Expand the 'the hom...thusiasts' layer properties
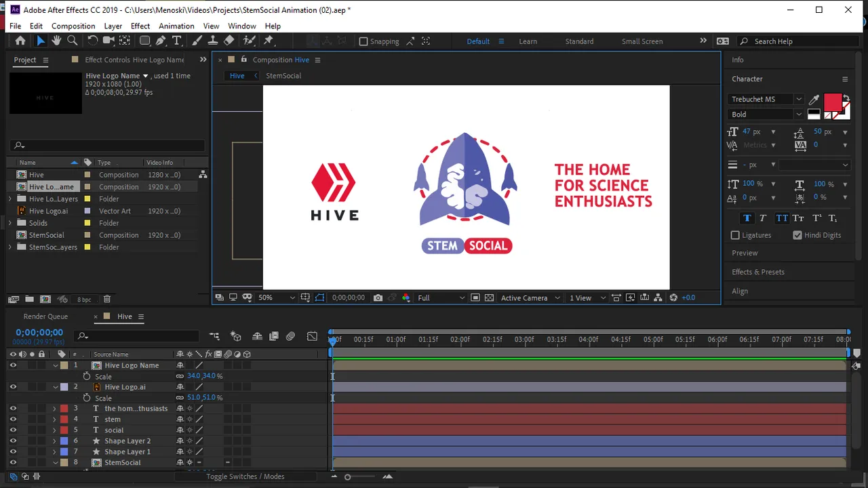Viewport: 868px width, 488px height. tap(54, 409)
